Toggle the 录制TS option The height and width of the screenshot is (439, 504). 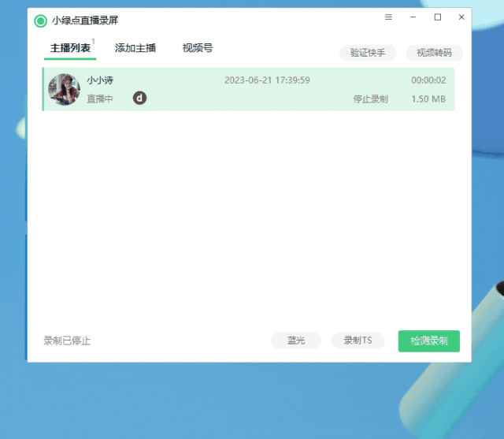click(x=358, y=340)
